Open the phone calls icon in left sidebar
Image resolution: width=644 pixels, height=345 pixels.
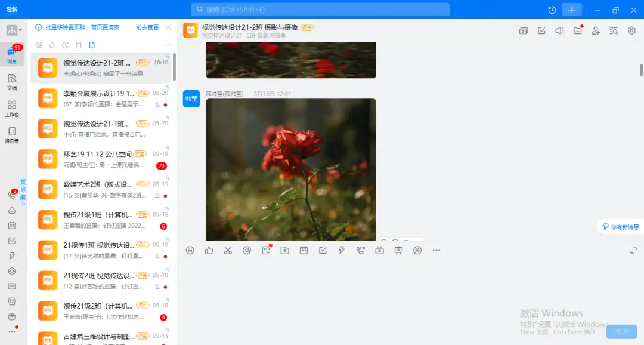click(13, 195)
